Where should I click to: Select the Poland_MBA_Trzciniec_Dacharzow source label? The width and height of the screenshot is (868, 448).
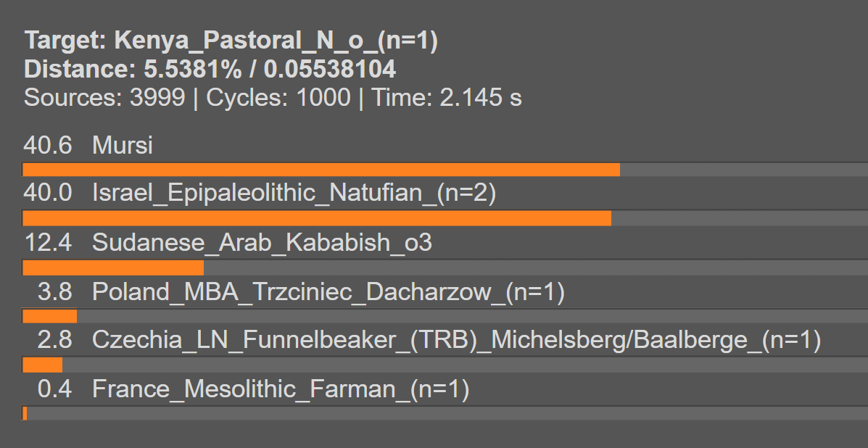click(328, 291)
